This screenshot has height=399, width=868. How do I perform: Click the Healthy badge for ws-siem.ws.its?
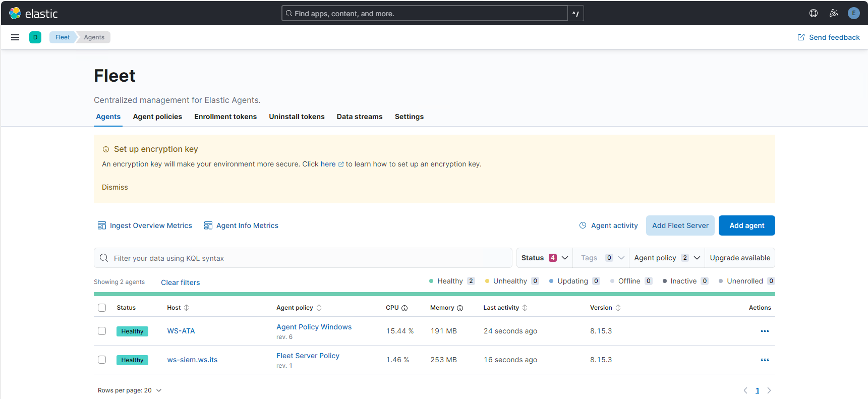132,360
